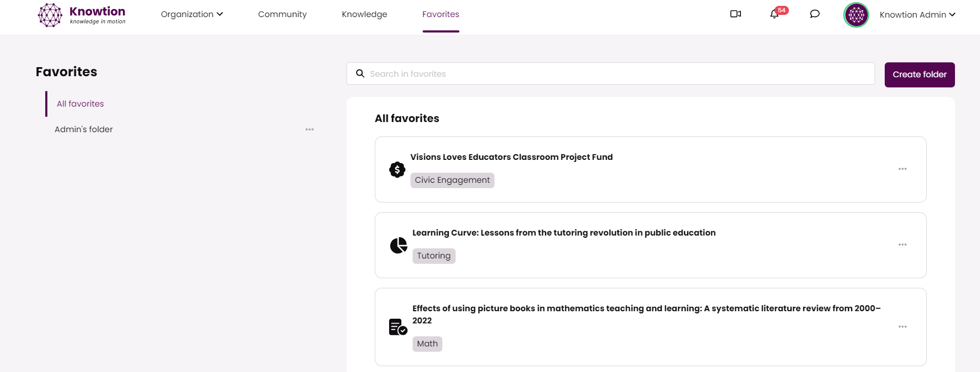Click the Knowtion logo icon
980x372 pixels.
(x=50, y=15)
